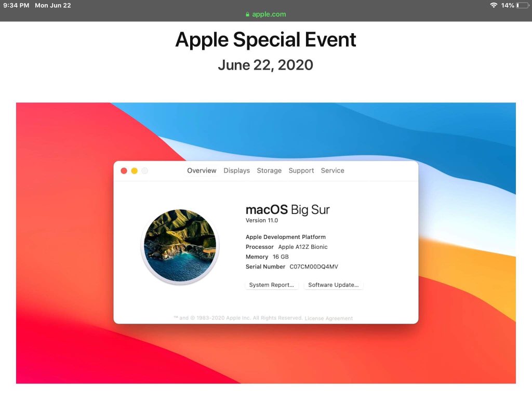This screenshot has width=532, height=399.
Task: Open the Service tab
Action: pyautogui.click(x=332, y=170)
